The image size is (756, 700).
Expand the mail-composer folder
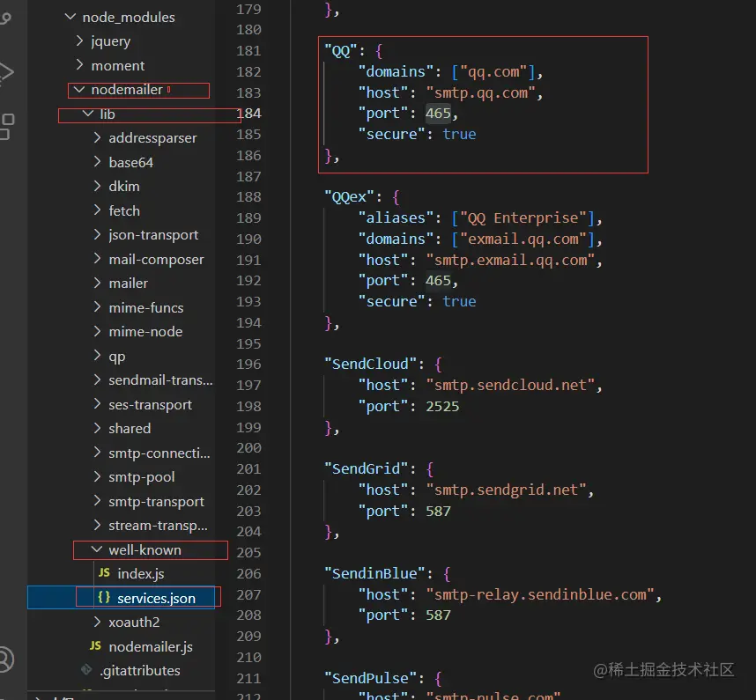click(97, 259)
